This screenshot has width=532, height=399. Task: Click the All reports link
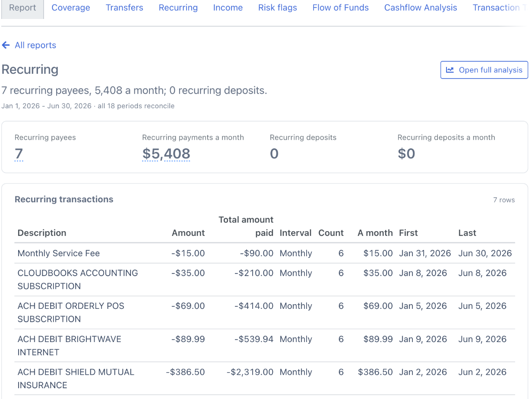(x=35, y=45)
